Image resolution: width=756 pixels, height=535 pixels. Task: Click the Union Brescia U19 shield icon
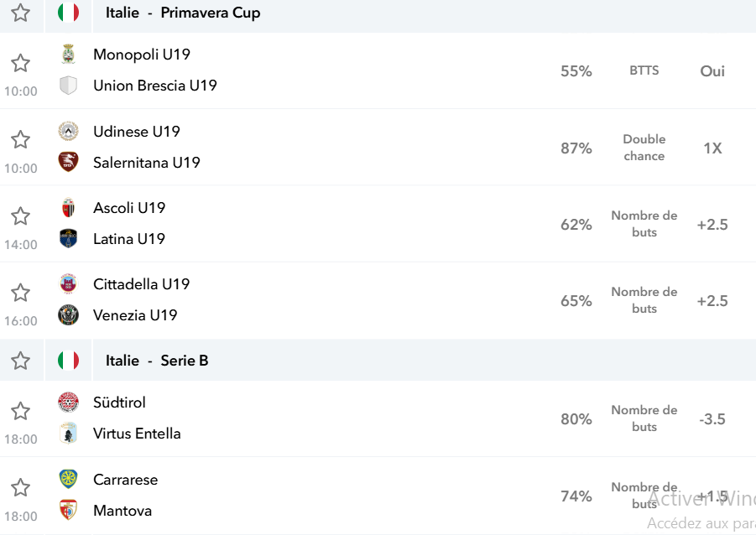click(x=68, y=86)
